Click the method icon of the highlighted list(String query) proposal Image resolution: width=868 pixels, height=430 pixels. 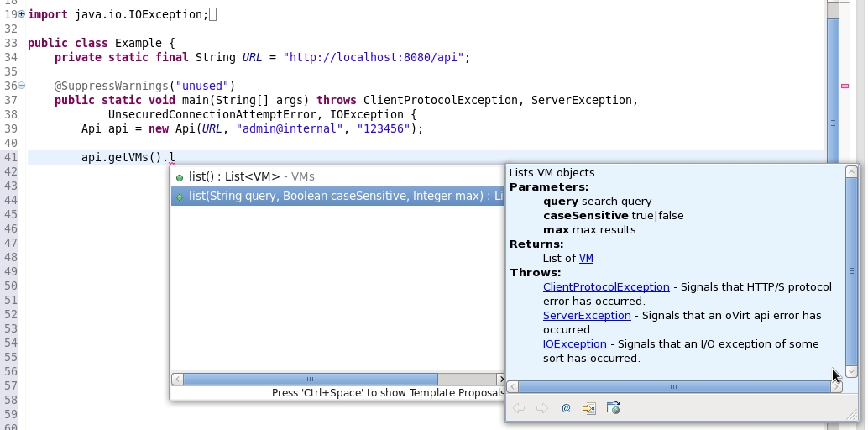180,197
